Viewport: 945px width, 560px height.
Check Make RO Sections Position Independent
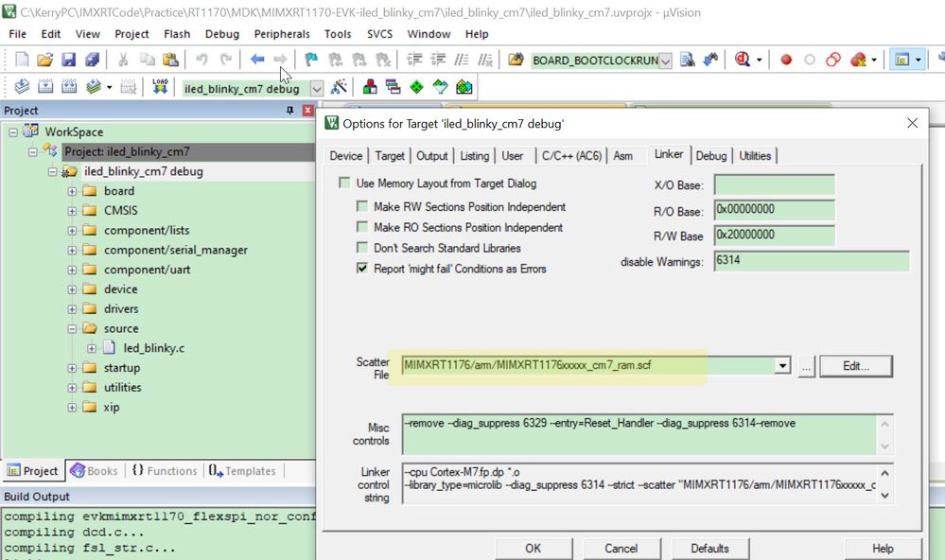click(x=361, y=227)
